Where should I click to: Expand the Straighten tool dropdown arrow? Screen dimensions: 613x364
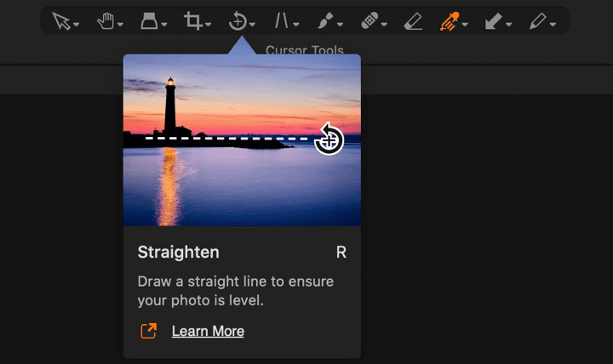click(x=252, y=25)
